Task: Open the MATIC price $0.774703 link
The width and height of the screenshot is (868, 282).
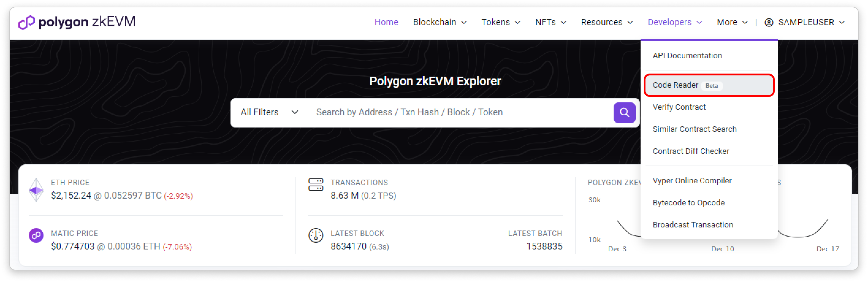Action: click(72, 247)
